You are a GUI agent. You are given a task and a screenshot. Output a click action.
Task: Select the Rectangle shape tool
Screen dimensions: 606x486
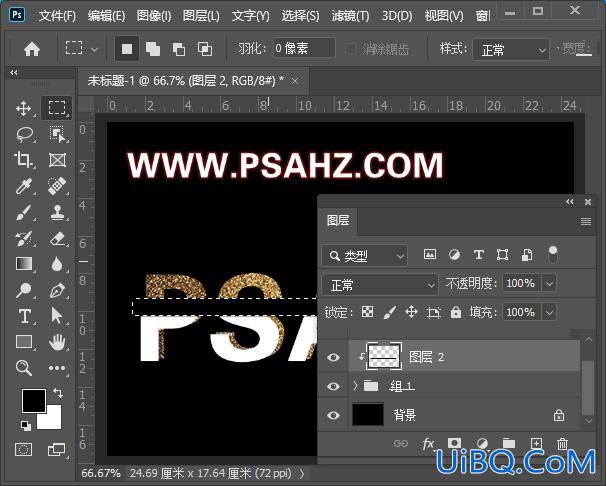click(x=24, y=342)
